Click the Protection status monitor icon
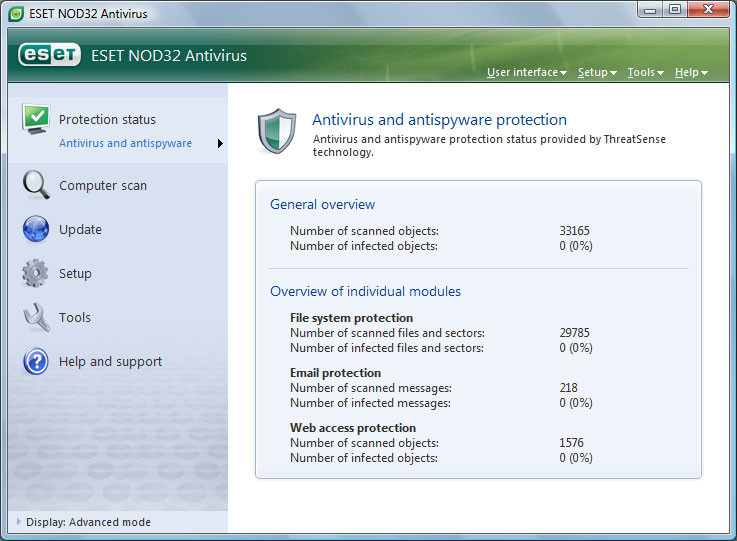 click(x=36, y=119)
